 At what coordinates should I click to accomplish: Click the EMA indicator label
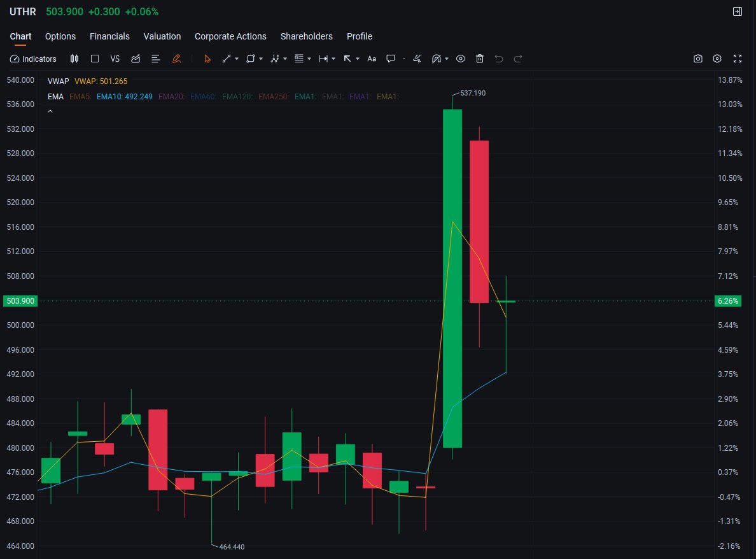coord(55,97)
